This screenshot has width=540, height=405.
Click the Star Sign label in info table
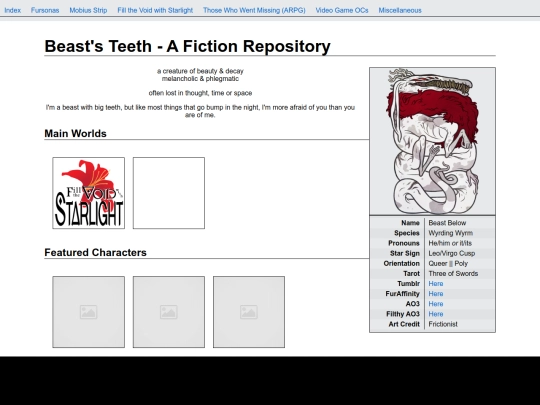point(405,253)
